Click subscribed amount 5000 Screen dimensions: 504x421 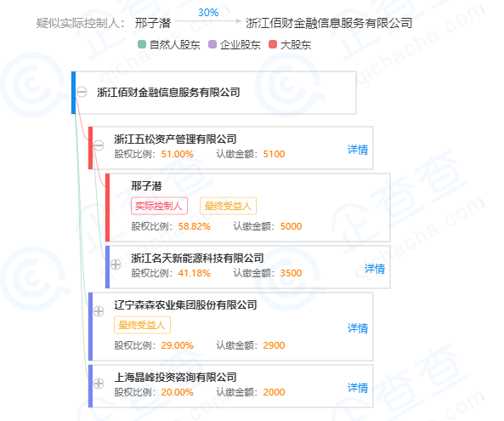[x=292, y=226]
